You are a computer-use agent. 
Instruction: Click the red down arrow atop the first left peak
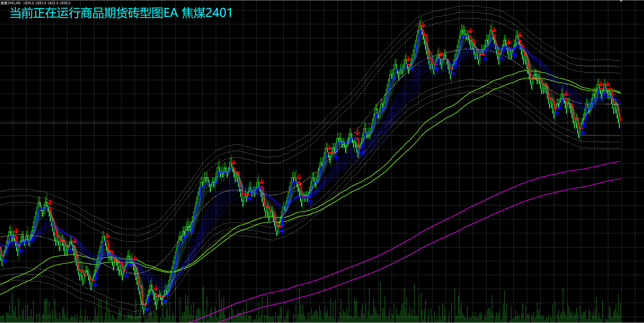[x=50, y=202]
